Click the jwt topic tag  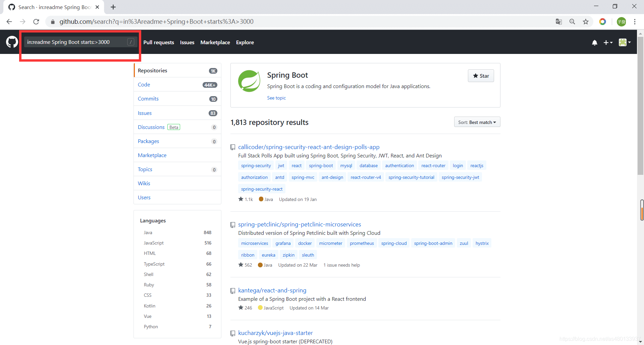[281, 165]
